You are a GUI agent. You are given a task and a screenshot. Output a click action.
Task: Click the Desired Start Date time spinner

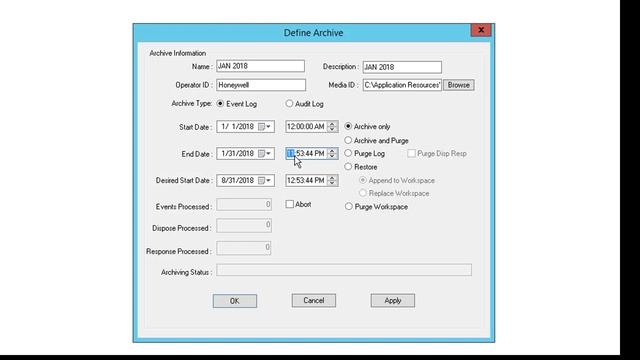(x=332, y=180)
